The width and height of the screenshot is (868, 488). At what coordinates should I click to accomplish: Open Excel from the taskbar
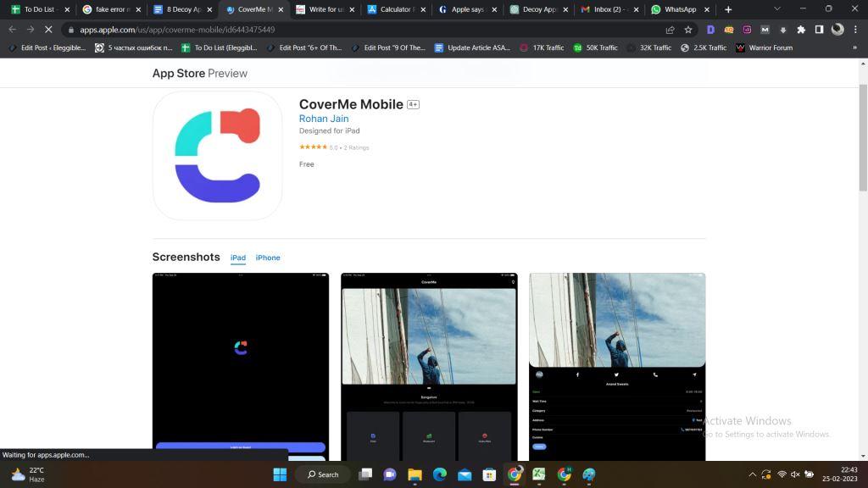538,474
